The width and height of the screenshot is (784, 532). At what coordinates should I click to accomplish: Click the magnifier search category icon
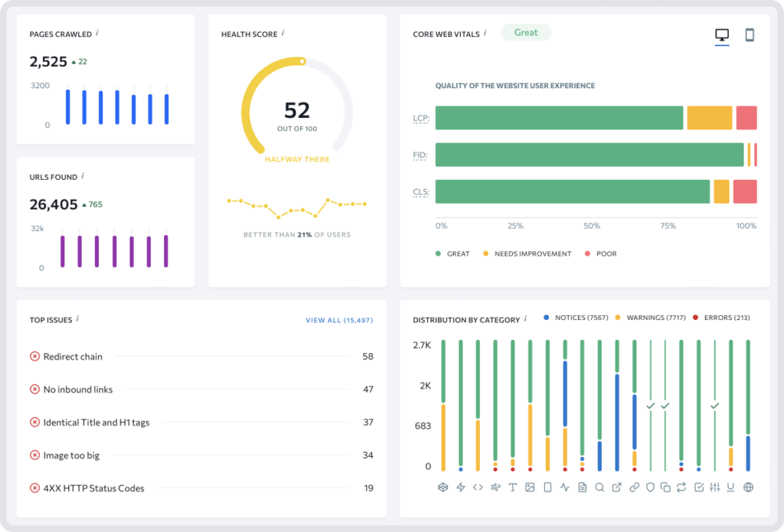(599, 488)
